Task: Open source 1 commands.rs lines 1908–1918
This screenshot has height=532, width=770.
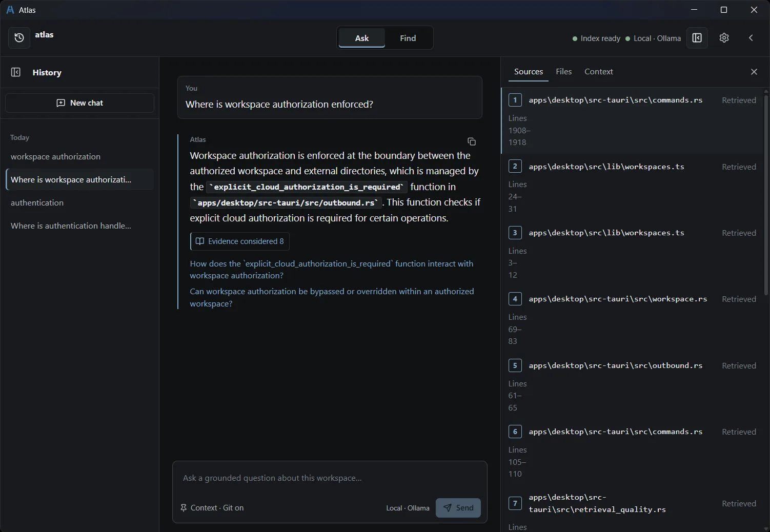Action: [x=632, y=121]
